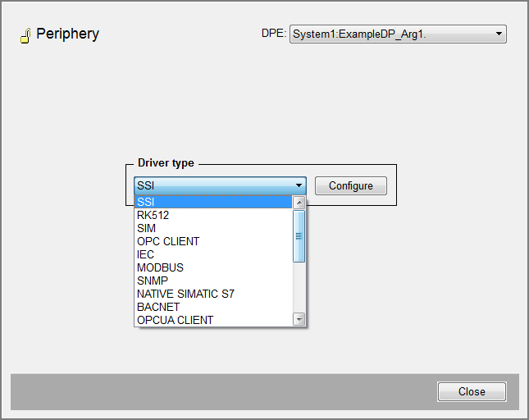Choose the RK512 driver option

click(x=213, y=215)
